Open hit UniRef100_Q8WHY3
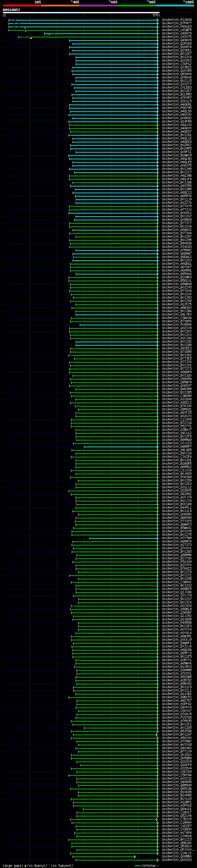Viewport: 197px width, 868px height. [177, 525]
